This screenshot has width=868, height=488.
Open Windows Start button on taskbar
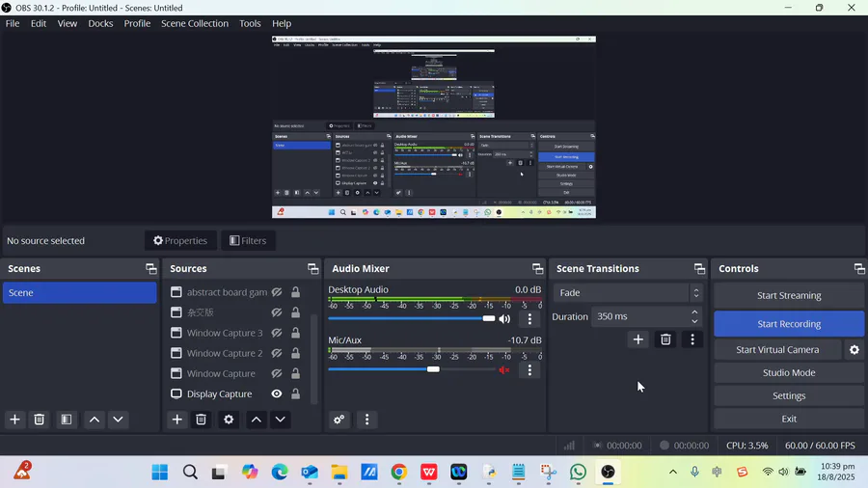pyautogui.click(x=160, y=472)
